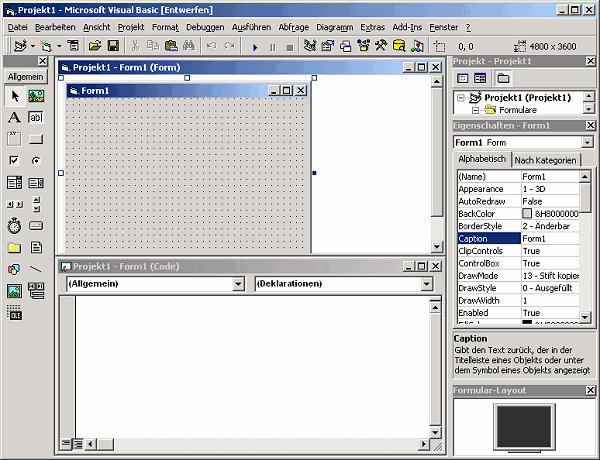Toggle Full Module View in code window

coord(78,444)
